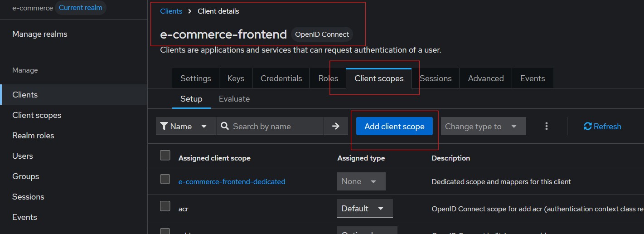Viewport: 644px width, 234px height.
Task: Click the Clients breadcrumb link
Action: [x=171, y=11]
